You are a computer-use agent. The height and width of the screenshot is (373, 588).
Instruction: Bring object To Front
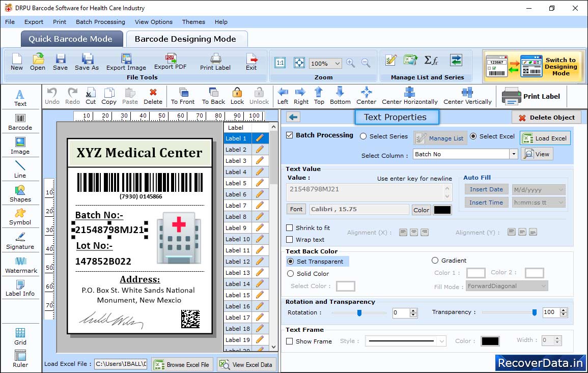[183, 96]
